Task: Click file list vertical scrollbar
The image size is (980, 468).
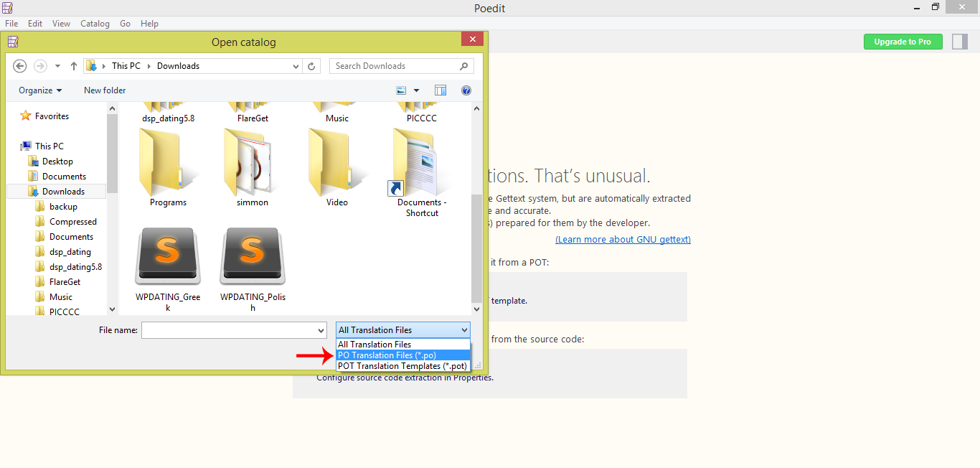Action: pyautogui.click(x=477, y=248)
